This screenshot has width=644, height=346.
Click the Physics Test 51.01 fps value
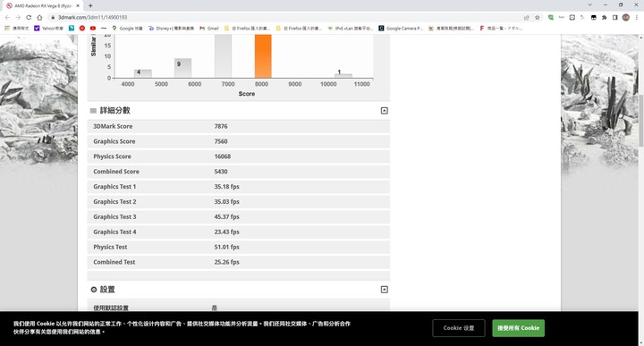226,247
